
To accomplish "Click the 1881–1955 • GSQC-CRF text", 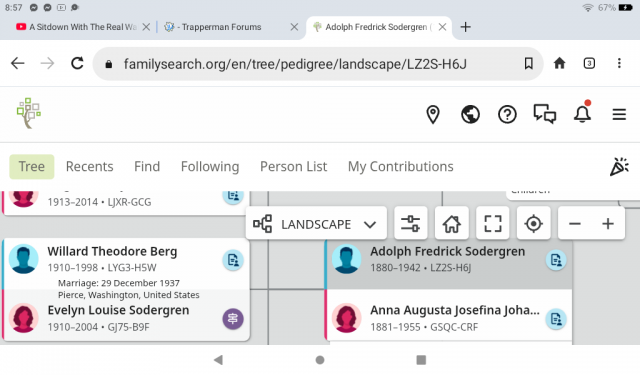I will click(424, 327).
